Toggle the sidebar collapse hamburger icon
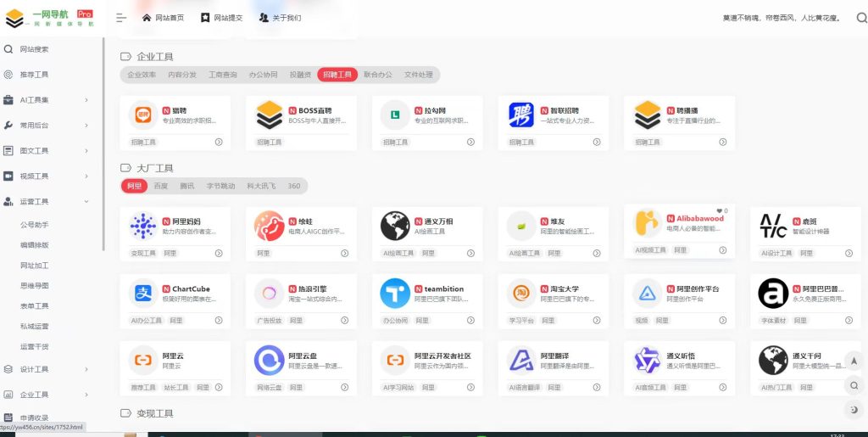Viewport: 868px width, 437px height. pos(121,18)
